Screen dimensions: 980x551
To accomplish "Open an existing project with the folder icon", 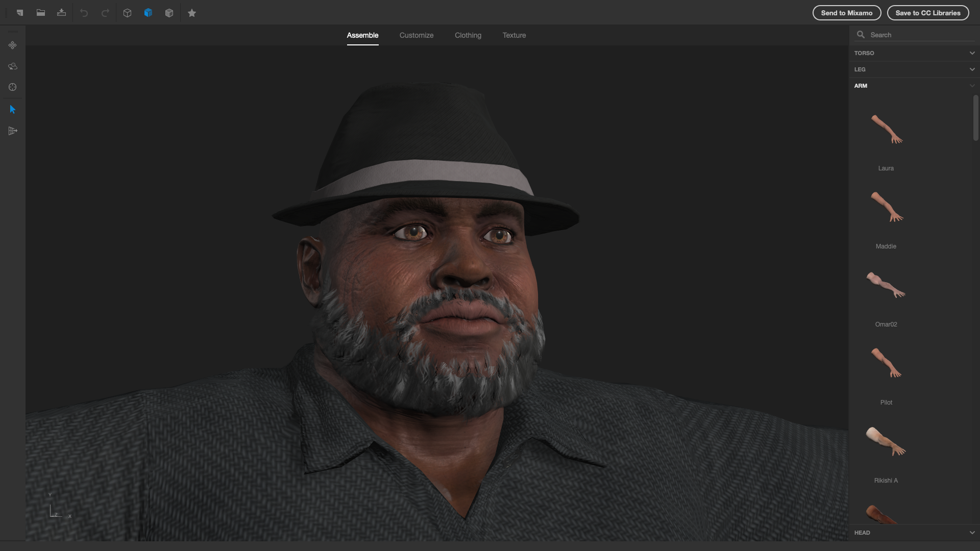I will 41,13.
